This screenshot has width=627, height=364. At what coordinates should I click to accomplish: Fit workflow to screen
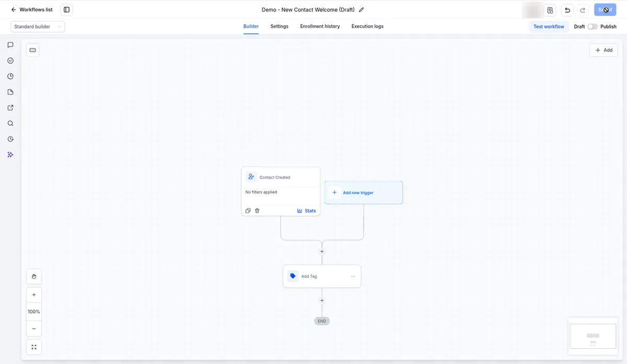pos(34,347)
